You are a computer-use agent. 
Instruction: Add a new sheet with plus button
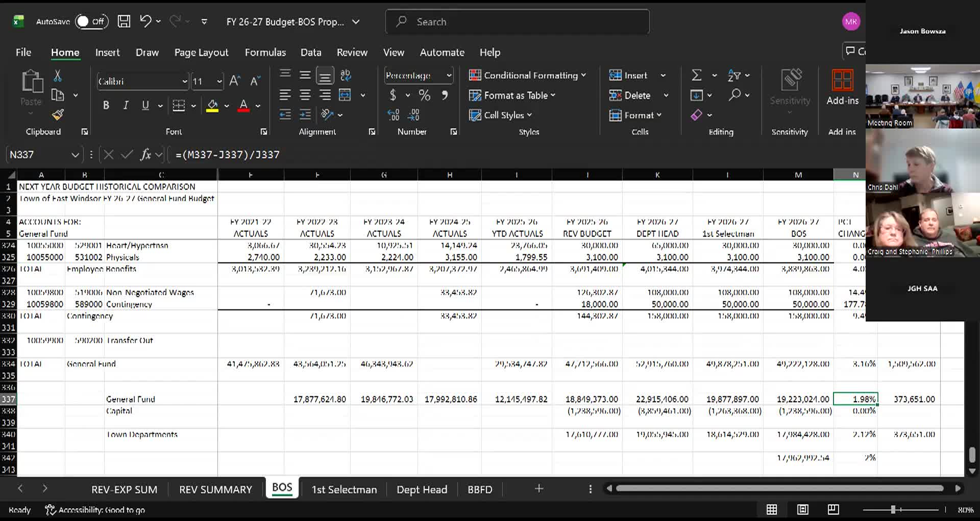(538, 489)
